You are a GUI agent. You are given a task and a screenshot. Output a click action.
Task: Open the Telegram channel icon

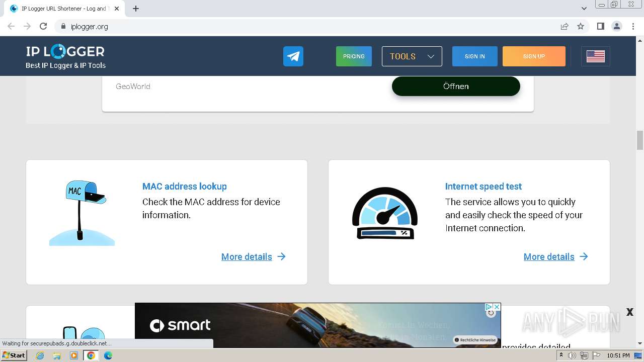(x=293, y=56)
